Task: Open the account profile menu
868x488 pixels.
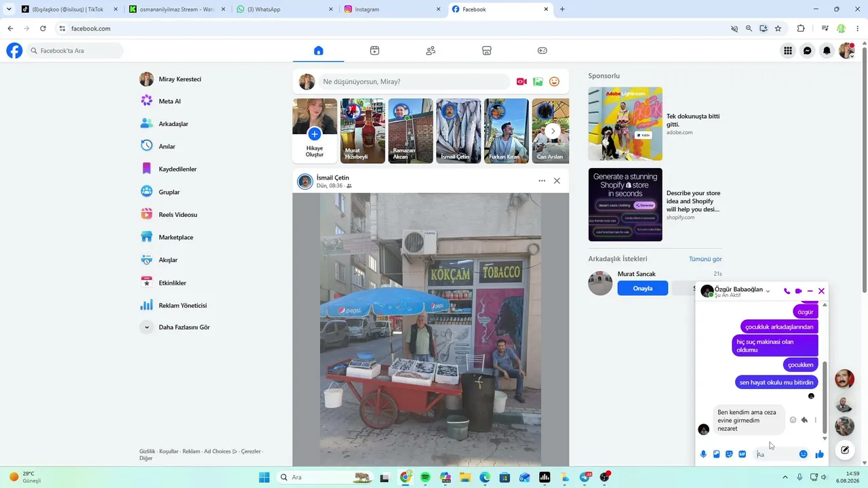Action: (x=846, y=51)
